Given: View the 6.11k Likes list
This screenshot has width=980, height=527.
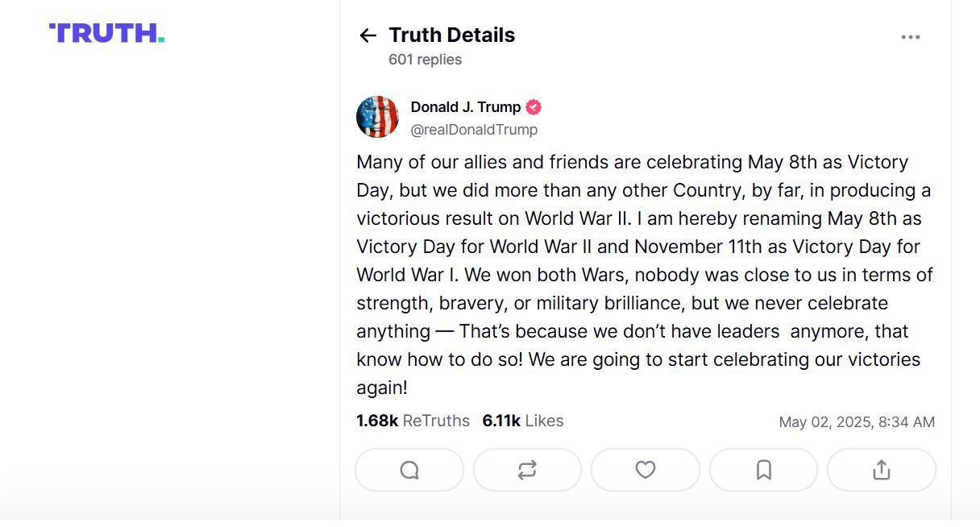Looking at the screenshot, I should (523, 421).
